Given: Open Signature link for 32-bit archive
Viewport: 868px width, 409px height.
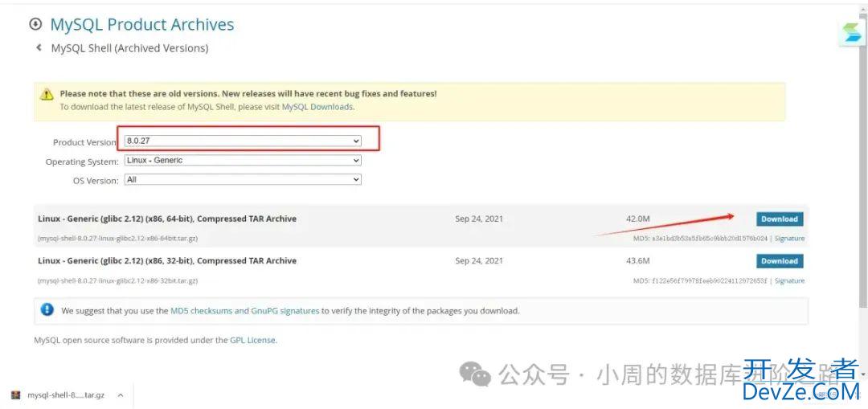Looking at the screenshot, I should 789,281.
